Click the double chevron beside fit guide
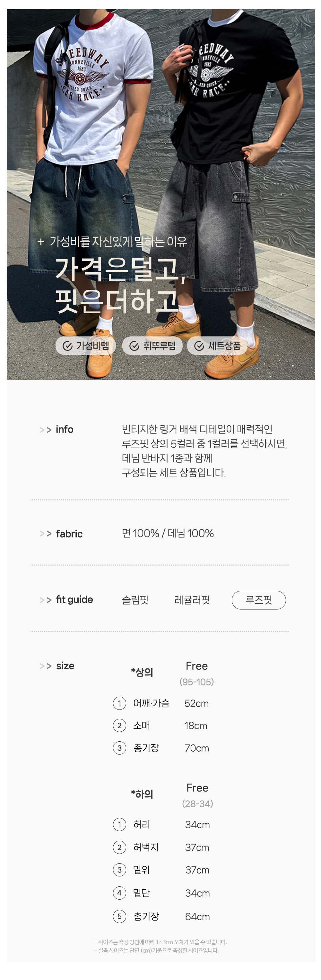This screenshot has width=321, height=980. (46, 600)
